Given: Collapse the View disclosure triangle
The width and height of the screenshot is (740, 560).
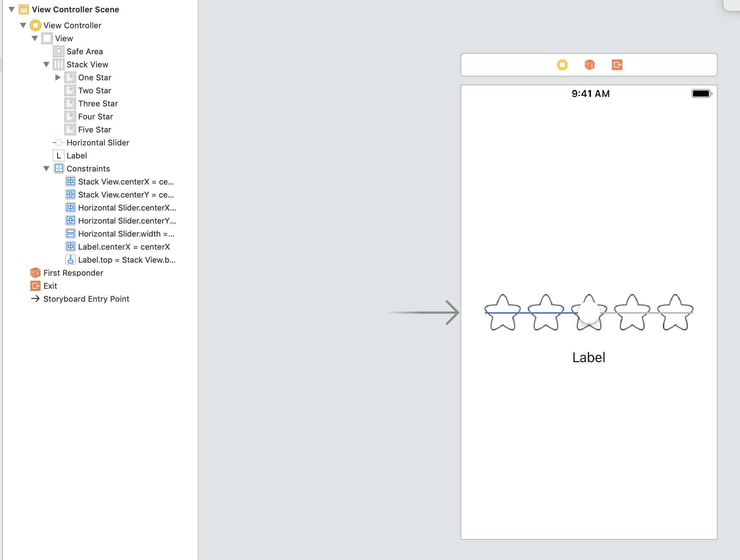Looking at the screenshot, I should (x=35, y=38).
